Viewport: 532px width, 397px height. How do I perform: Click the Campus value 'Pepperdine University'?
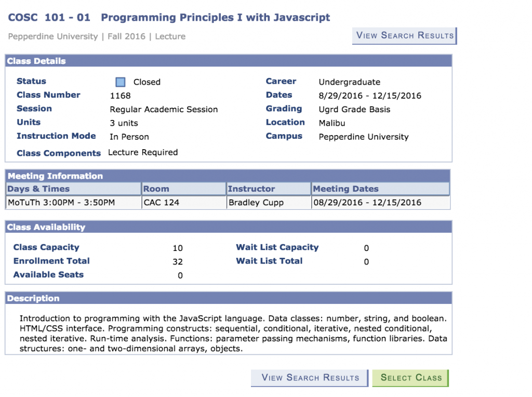click(364, 137)
